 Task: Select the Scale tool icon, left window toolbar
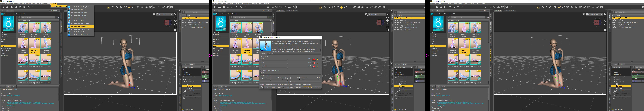pos(134,7)
